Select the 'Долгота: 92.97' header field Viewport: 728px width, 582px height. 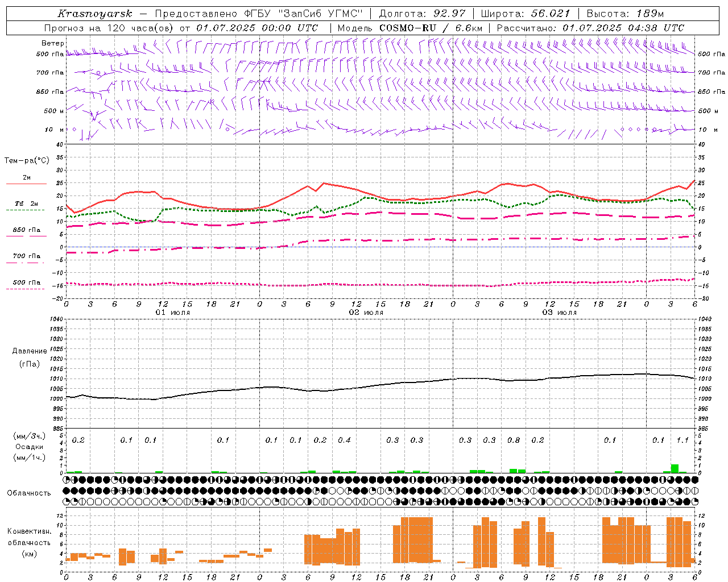(x=422, y=14)
